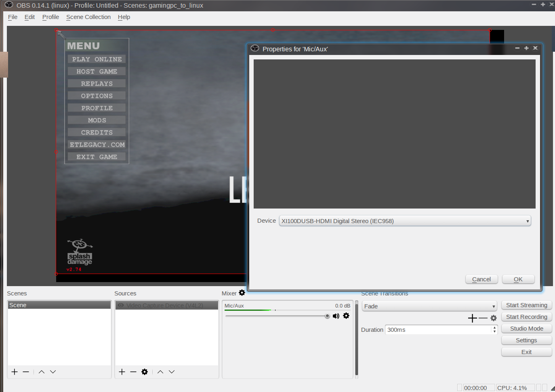Image resolution: width=555 pixels, height=392 pixels.
Task: Mute Mic/Aux using the speaker icon
Action: coord(336,316)
